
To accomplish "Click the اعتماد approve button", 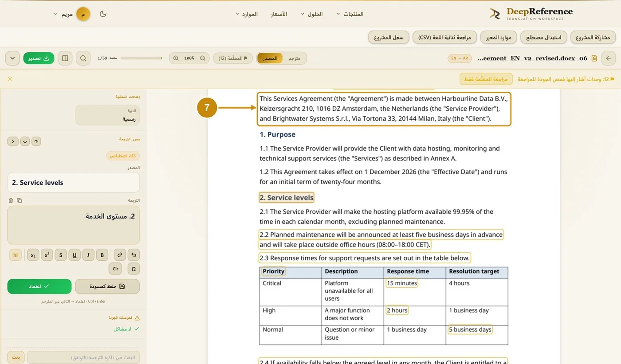I will (x=39, y=286).
